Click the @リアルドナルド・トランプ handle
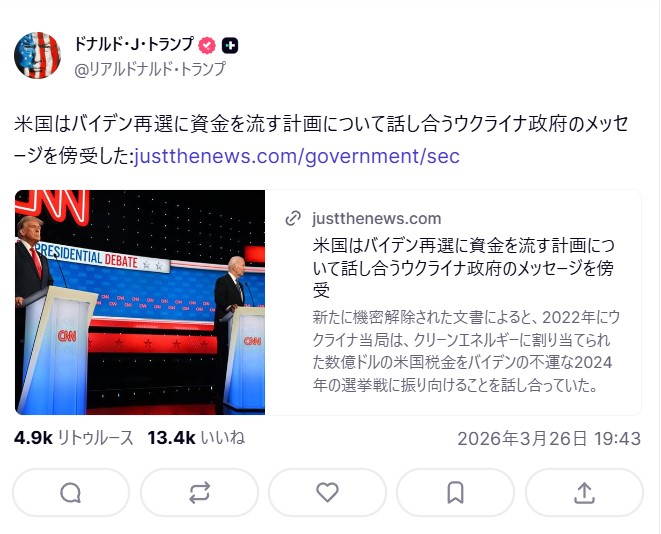This screenshot has height=534, width=661. click(x=150, y=69)
